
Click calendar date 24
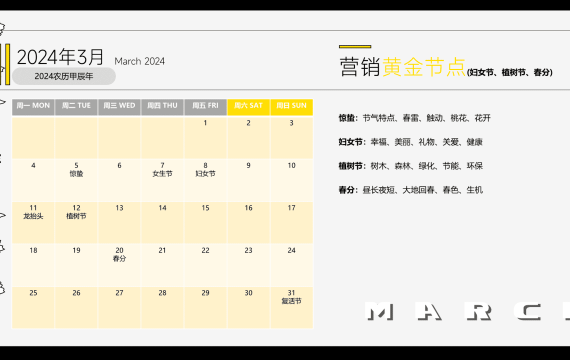coord(292,251)
